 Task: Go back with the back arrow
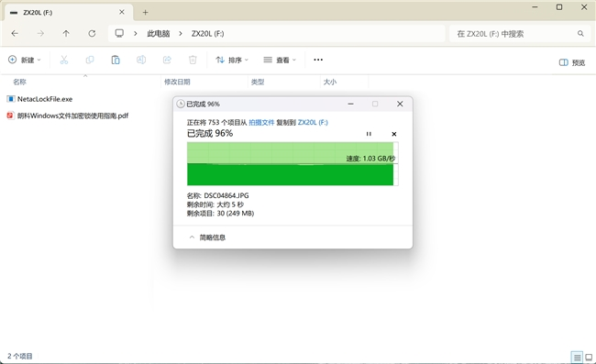tap(15, 33)
